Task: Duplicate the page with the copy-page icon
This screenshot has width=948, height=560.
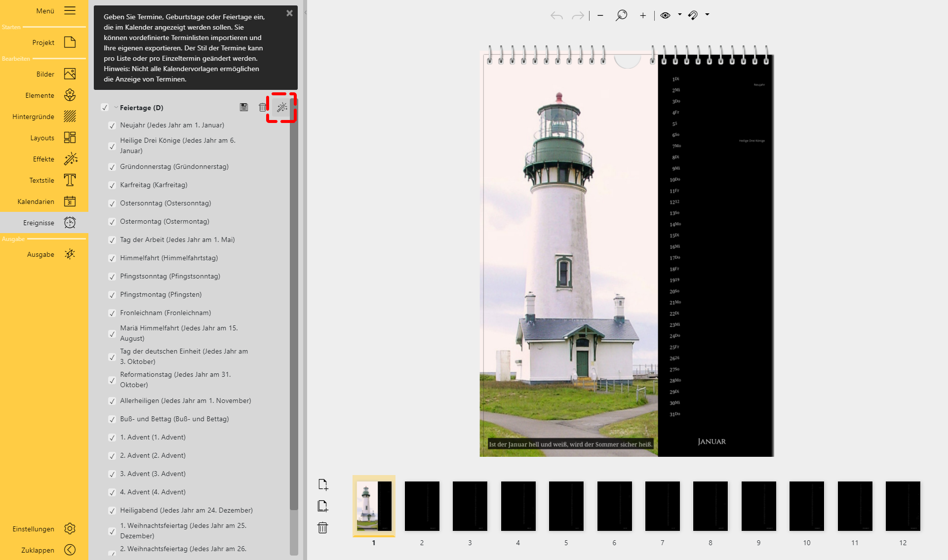Action: (x=323, y=506)
